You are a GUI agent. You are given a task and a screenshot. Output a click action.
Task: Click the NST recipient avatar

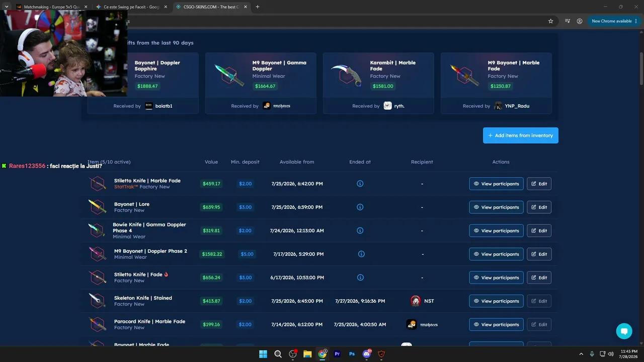pyautogui.click(x=416, y=301)
